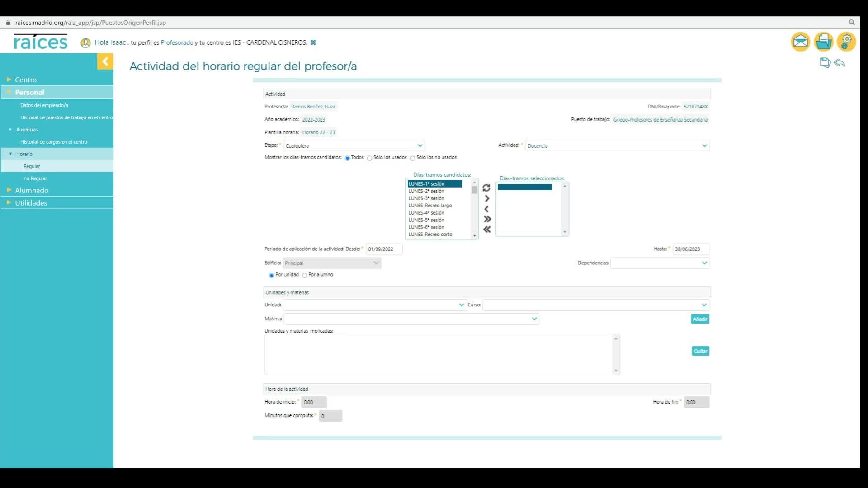
Task: Click the refresh días-tramos icon
Action: [486, 188]
